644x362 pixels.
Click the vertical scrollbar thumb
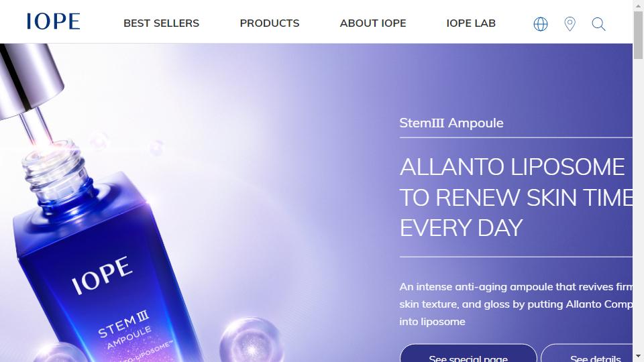point(638,35)
